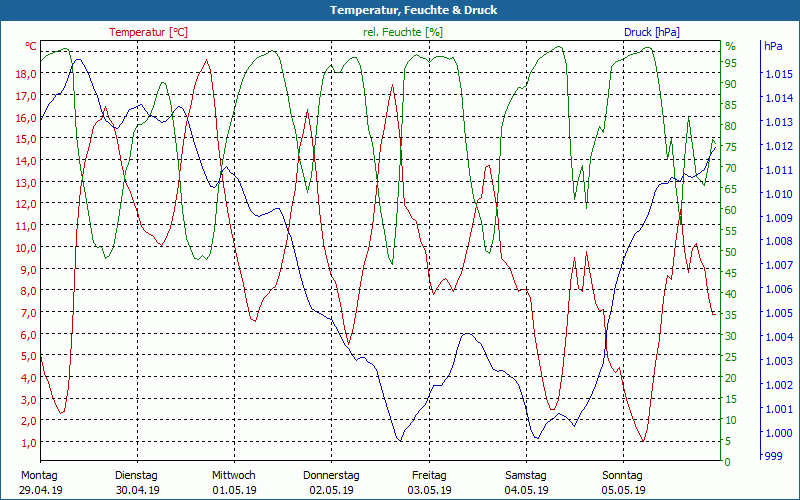The image size is (800, 500).
Task: Click the '7,0' temperature axis value
Action: pos(29,312)
